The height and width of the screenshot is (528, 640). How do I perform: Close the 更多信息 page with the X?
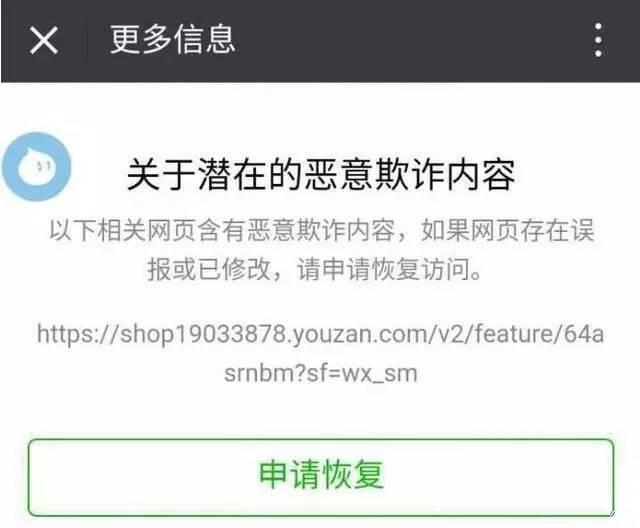[44, 40]
